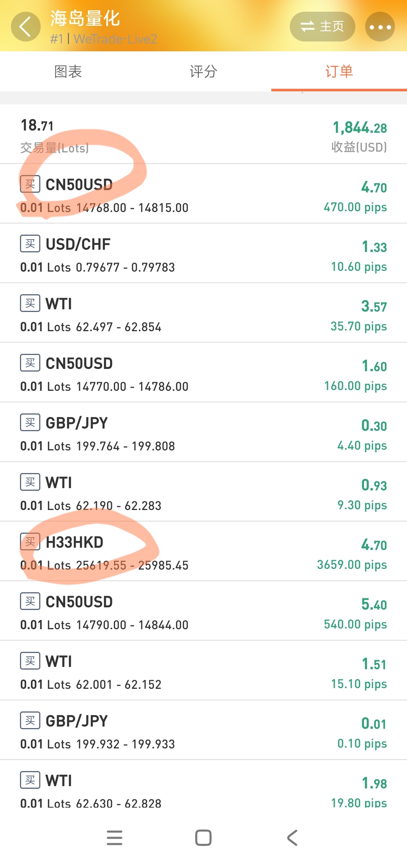Viewport: 407px width, 868px height.
Task: Switch to the 评分 tab
Action: pos(203,71)
